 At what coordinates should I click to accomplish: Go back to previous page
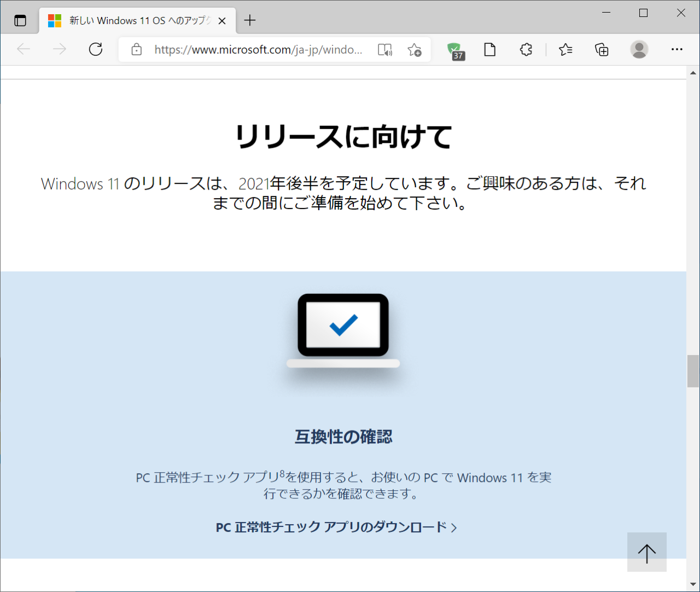pos(24,50)
